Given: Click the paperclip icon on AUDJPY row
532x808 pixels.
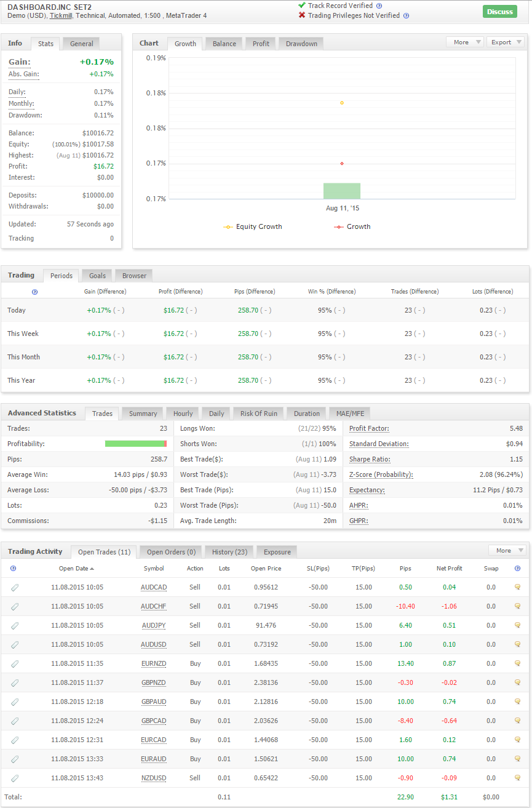Looking at the screenshot, I should point(15,625).
